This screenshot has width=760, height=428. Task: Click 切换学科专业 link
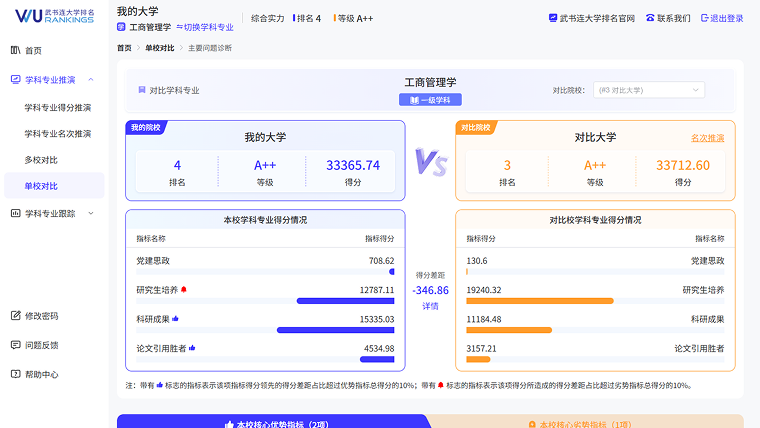205,27
